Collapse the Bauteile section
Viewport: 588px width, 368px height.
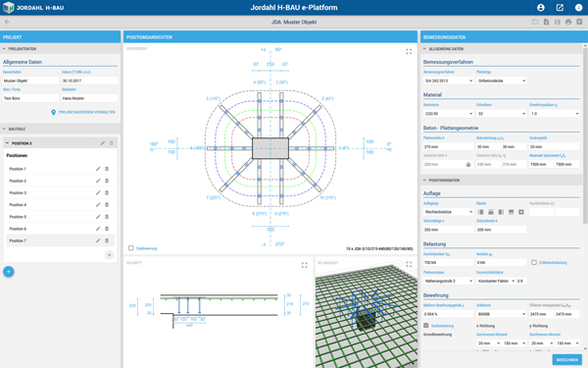pos(5,129)
